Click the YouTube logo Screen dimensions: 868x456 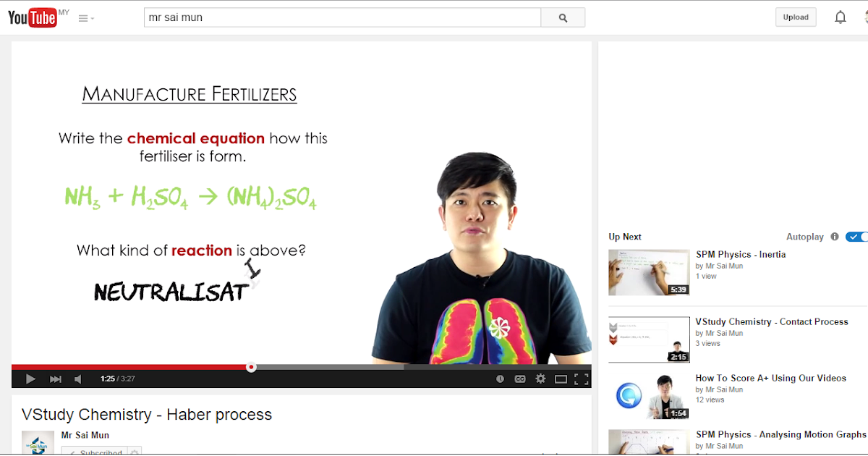[x=33, y=17]
